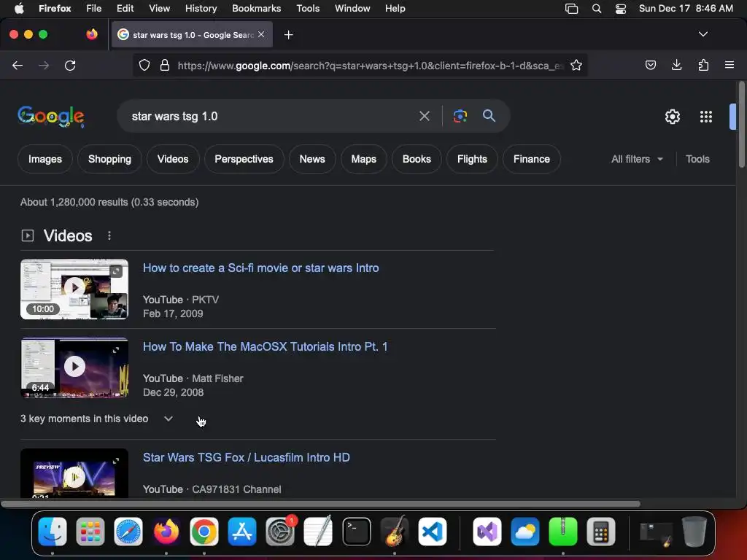Open the tracking protection shield icon
747x560 pixels.
coord(144,65)
